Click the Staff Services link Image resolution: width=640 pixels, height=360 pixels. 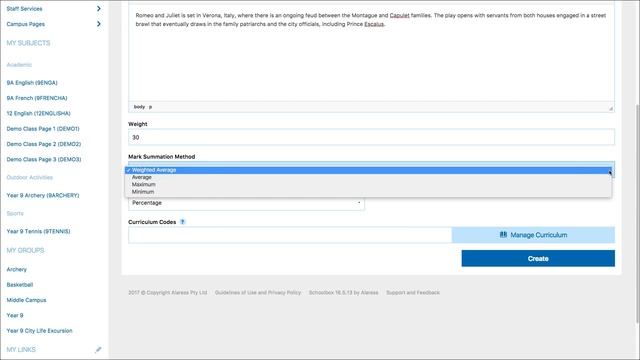tap(24, 9)
